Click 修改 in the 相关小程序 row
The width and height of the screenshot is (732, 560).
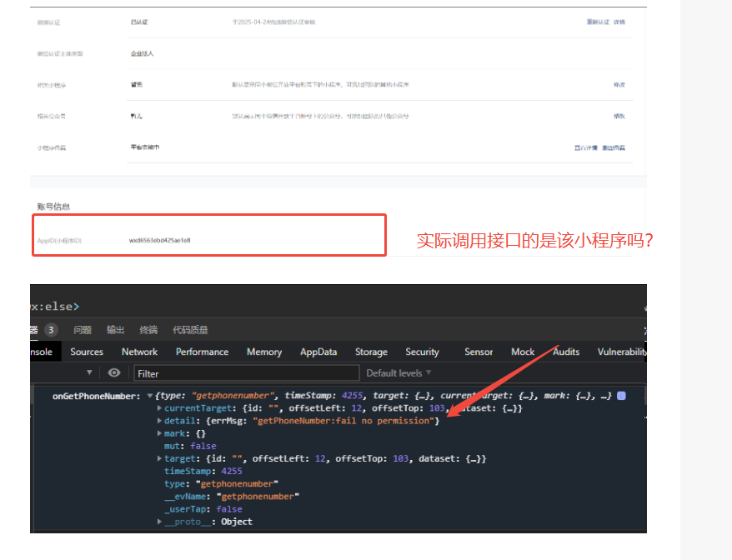click(x=619, y=84)
